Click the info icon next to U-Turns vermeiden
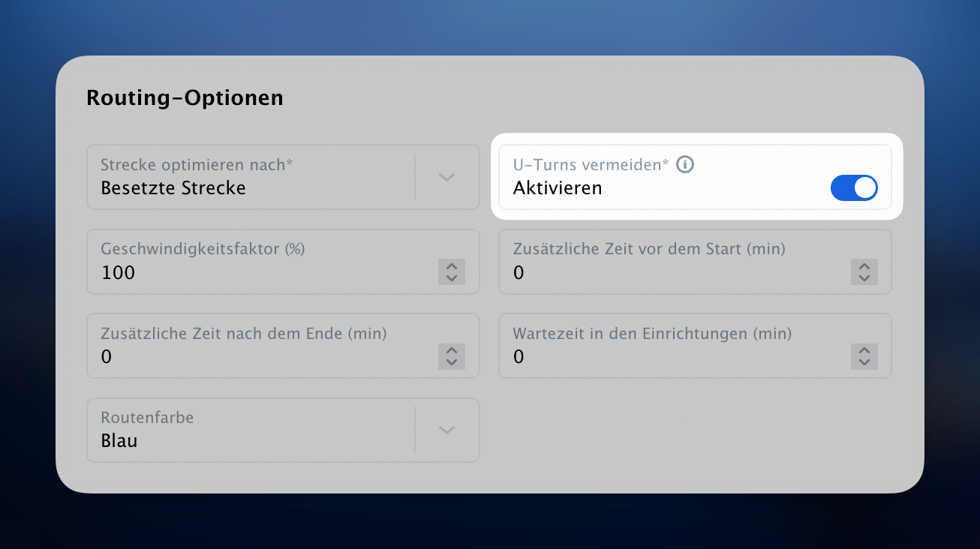 (685, 164)
